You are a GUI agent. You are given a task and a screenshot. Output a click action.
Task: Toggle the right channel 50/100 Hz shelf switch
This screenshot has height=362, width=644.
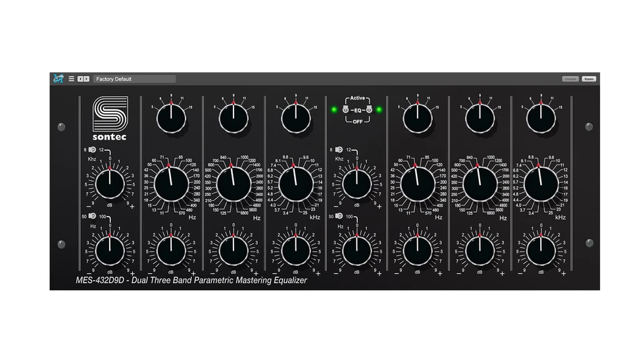[x=339, y=216]
